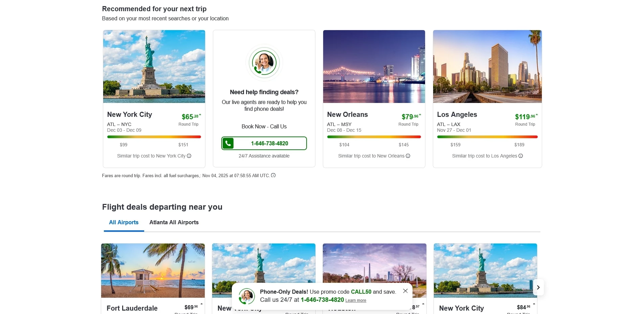Click info icon beside Los Angeles trip cost
The height and width of the screenshot is (314, 644).
(520, 156)
